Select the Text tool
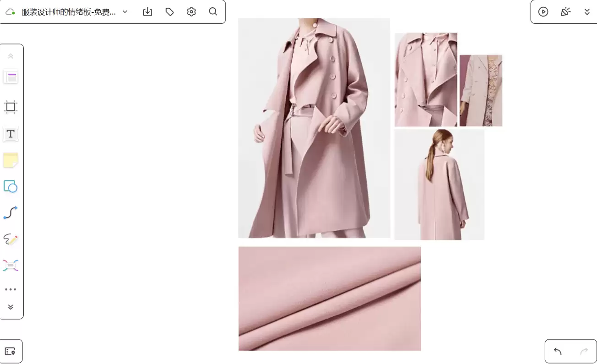This screenshot has height=364, width=597. point(11,134)
